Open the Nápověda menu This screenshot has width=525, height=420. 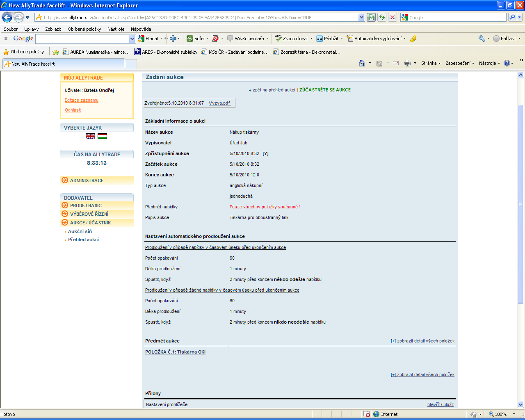141,29
